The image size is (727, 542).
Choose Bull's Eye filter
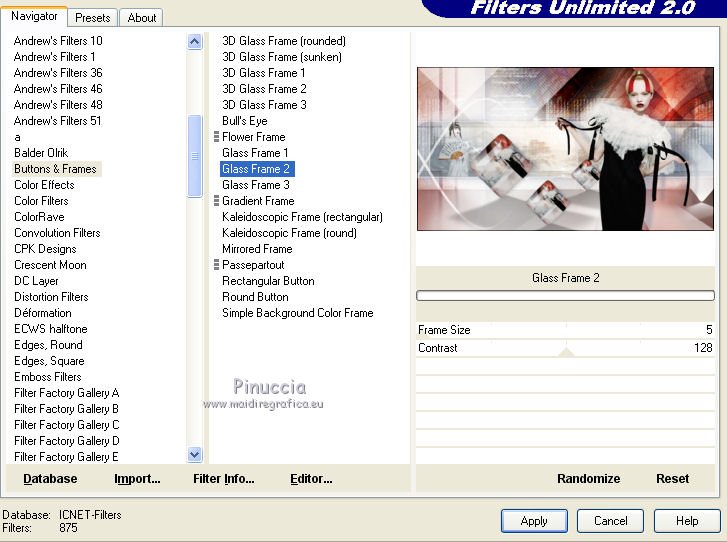(245, 121)
